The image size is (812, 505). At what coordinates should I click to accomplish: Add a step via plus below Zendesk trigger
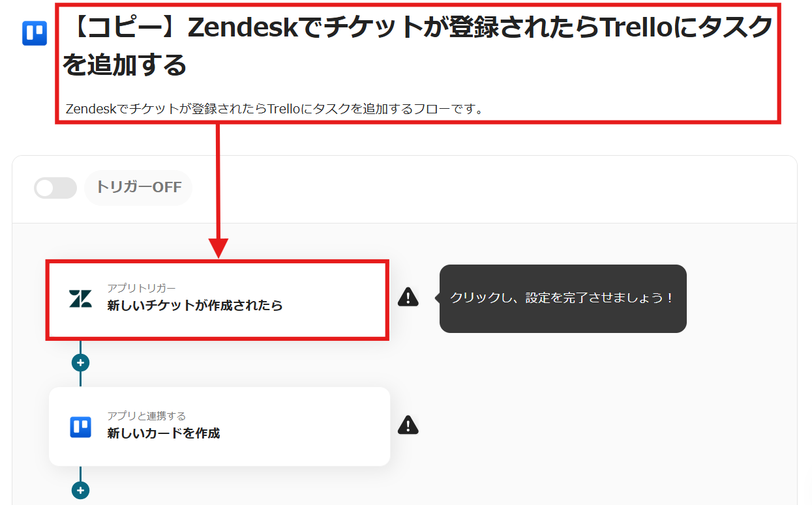80,362
